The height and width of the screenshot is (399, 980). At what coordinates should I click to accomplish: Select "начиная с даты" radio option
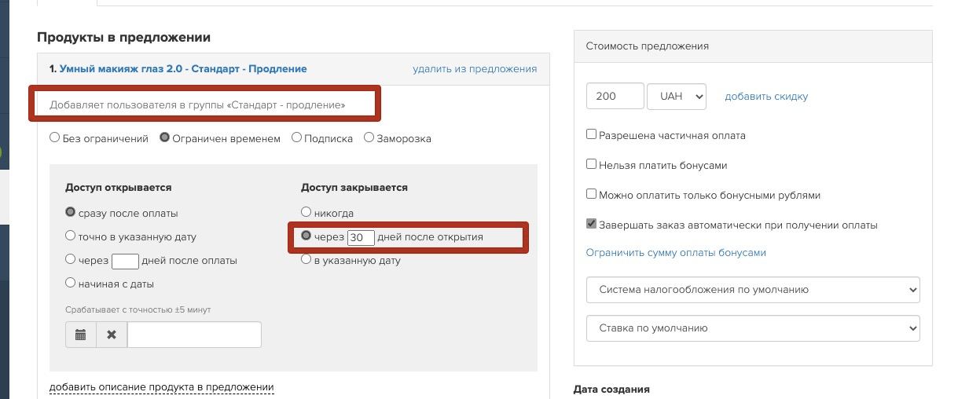coord(71,283)
